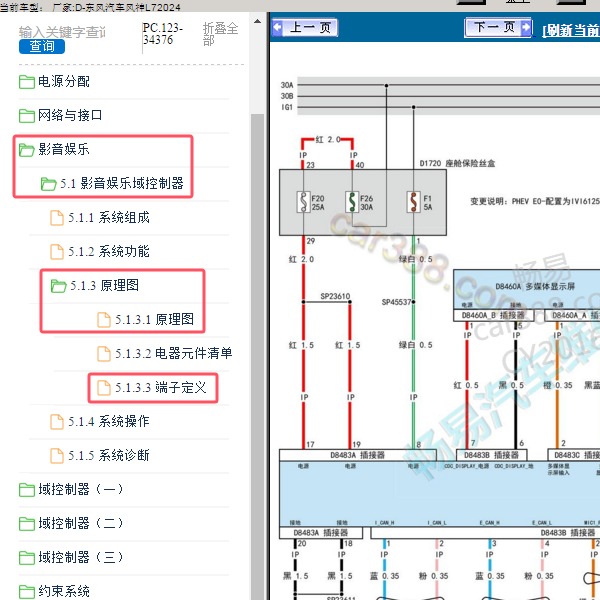600x600 pixels.
Task: Click the open folder icon of 5.1.3 原理图
Action: click(x=59, y=286)
